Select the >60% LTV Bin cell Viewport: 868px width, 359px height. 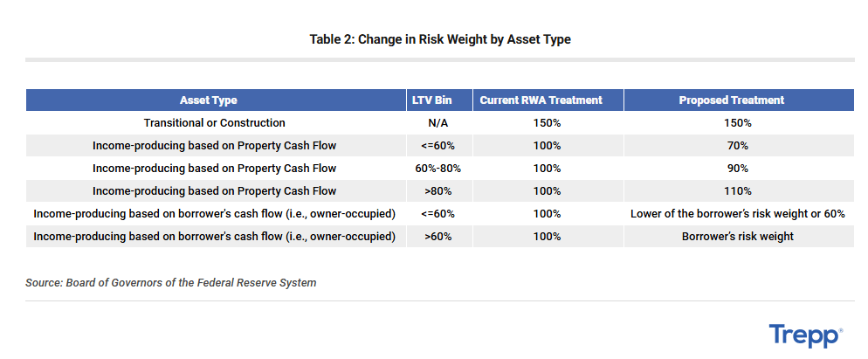[x=439, y=237]
